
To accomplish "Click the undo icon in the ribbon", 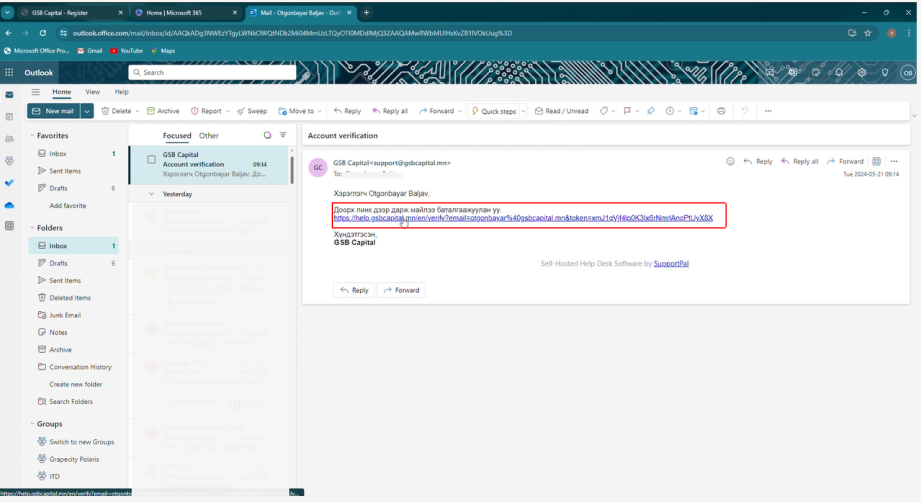I will coord(745,111).
